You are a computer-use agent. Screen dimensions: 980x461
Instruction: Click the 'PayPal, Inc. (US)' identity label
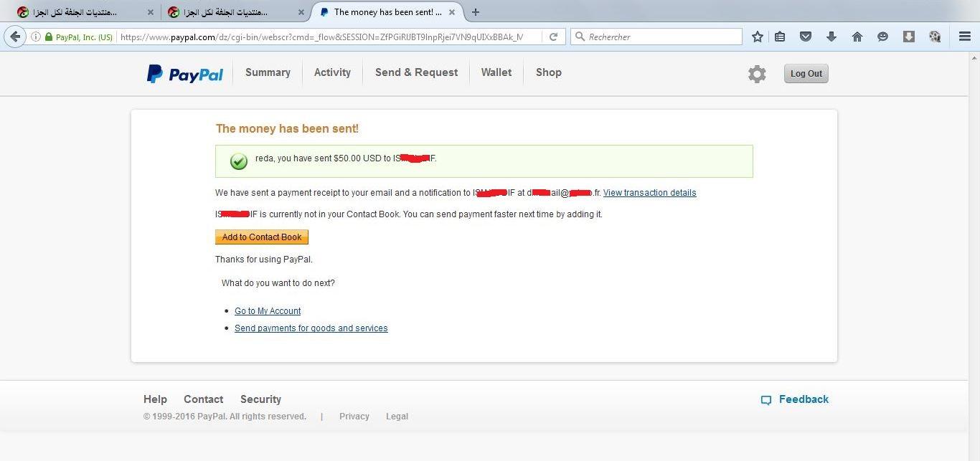click(x=84, y=37)
